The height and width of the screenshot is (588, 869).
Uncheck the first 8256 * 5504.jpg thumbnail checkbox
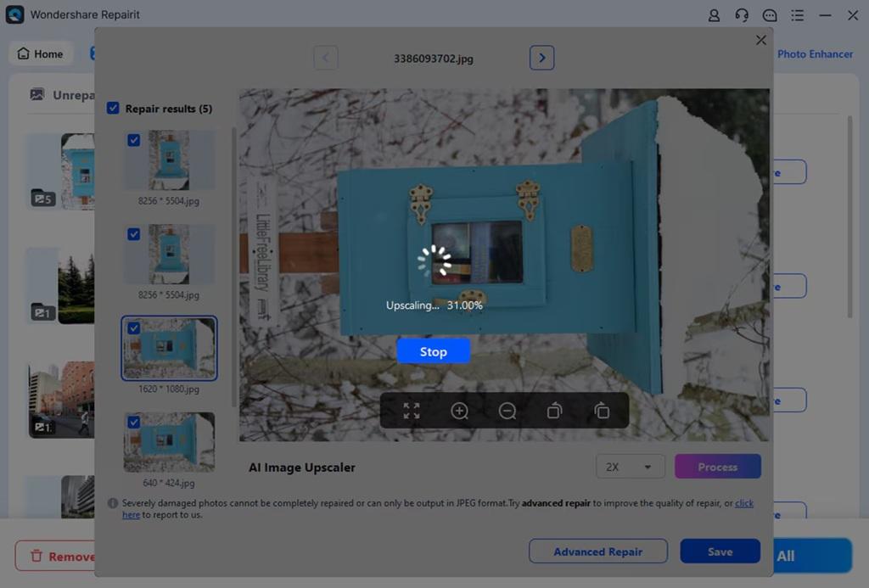pos(133,141)
